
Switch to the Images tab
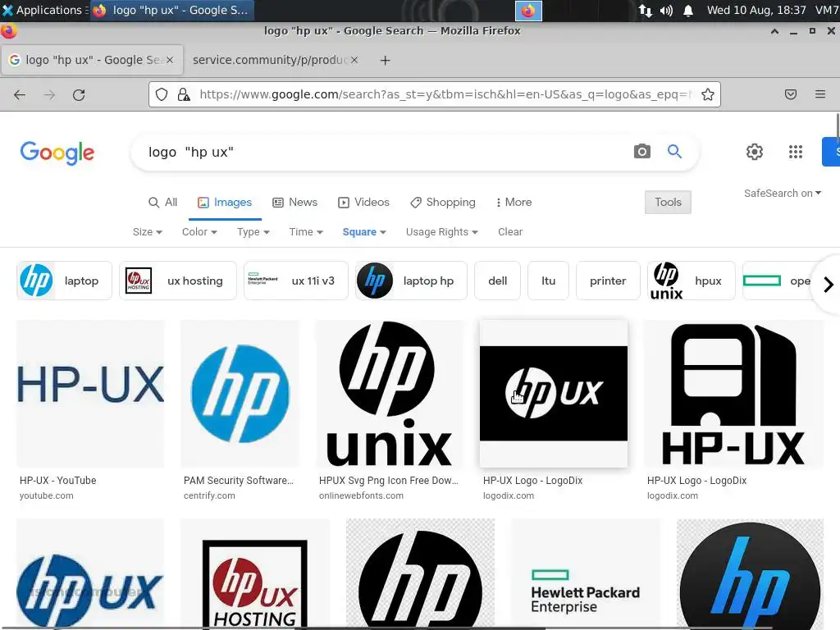[225, 203]
